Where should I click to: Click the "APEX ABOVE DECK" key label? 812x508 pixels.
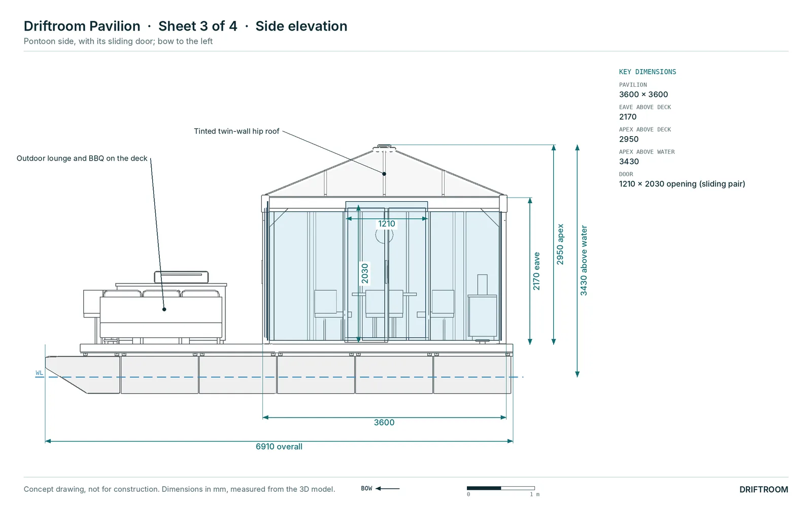coord(645,130)
